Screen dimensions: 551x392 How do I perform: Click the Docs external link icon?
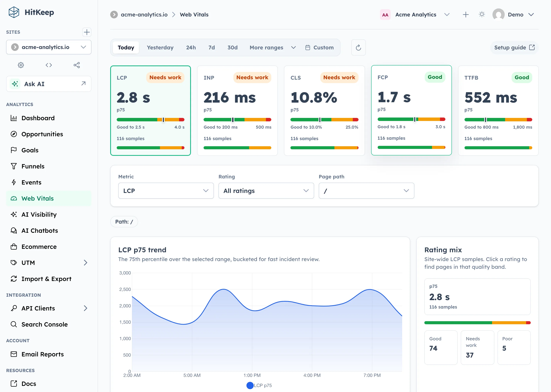tap(14, 384)
